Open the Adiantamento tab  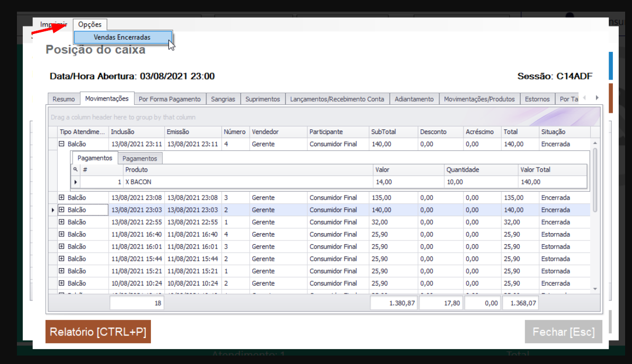tap(414, 99)
